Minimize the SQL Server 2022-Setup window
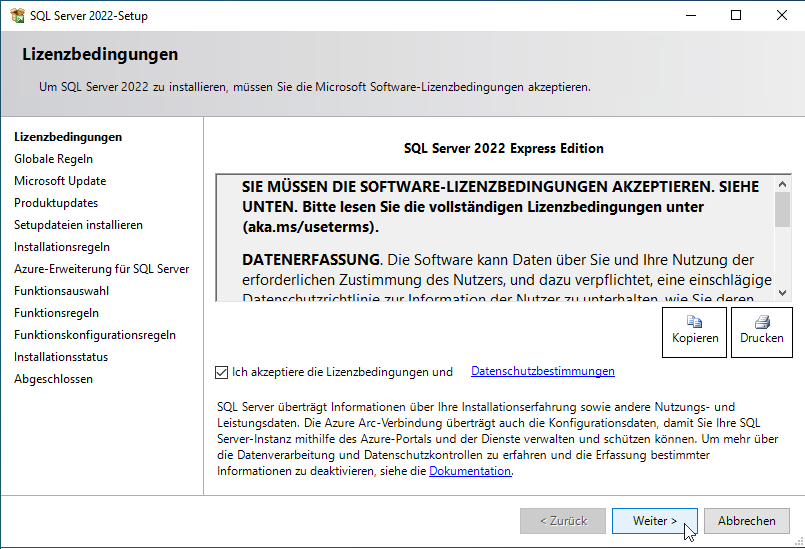This screenshot has height=549, width=805. pyautogui.click(x=691, y=15)
